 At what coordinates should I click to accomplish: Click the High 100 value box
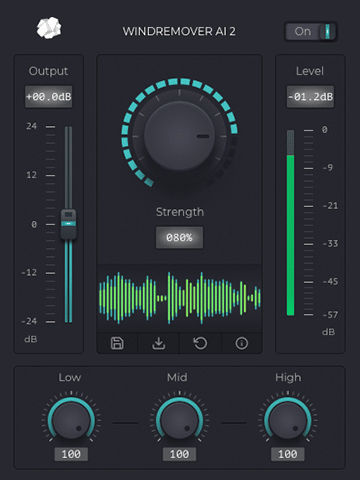(288, 454)
